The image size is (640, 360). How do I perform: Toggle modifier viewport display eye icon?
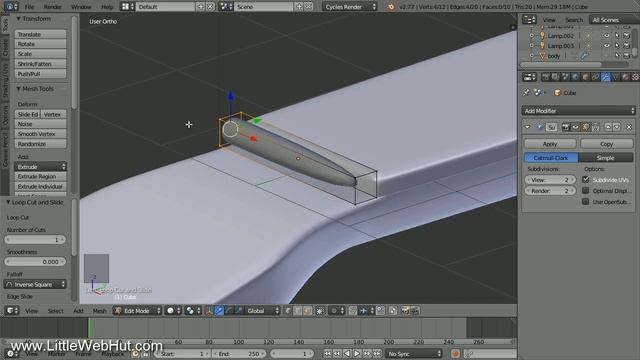tap(576, 127)
